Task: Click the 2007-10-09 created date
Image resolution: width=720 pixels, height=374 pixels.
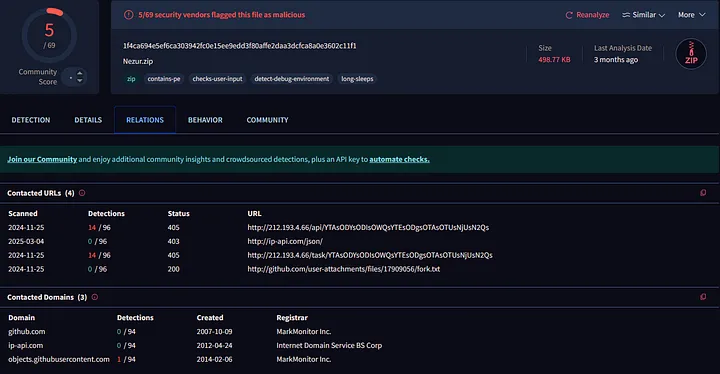Action: tap(214, 331)
